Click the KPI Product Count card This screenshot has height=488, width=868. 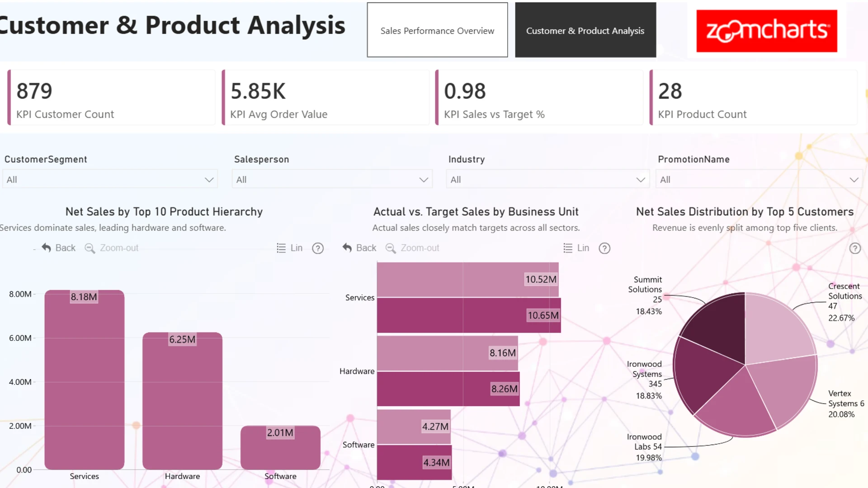753,97
